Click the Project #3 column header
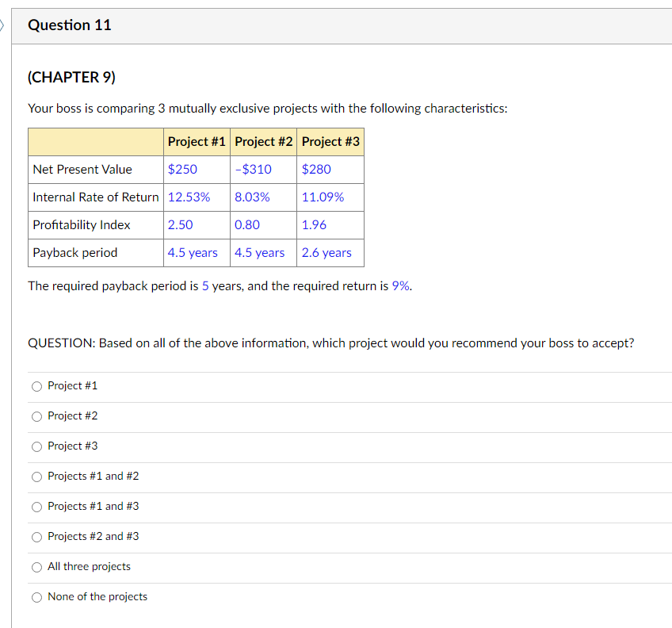 tap(330, 141)
